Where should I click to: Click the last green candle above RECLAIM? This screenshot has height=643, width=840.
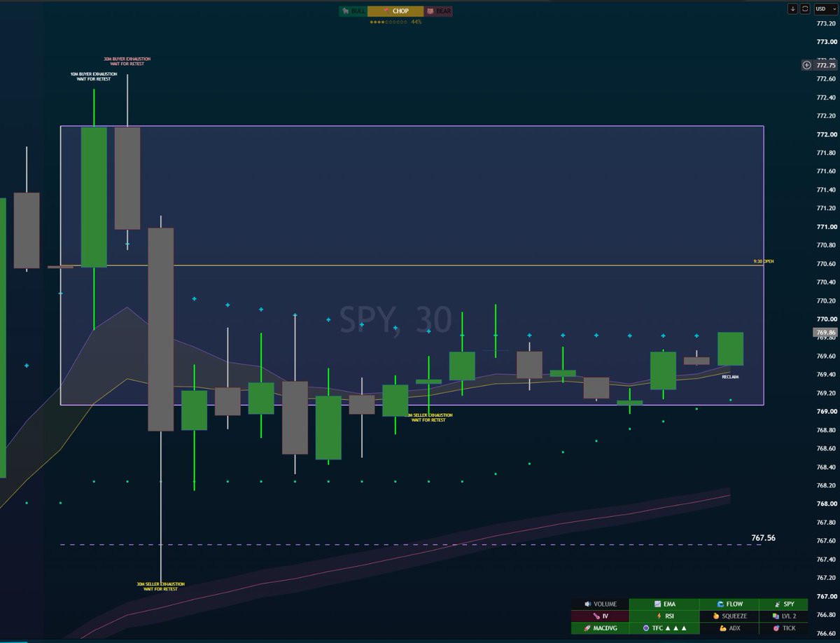pos(731,349)
